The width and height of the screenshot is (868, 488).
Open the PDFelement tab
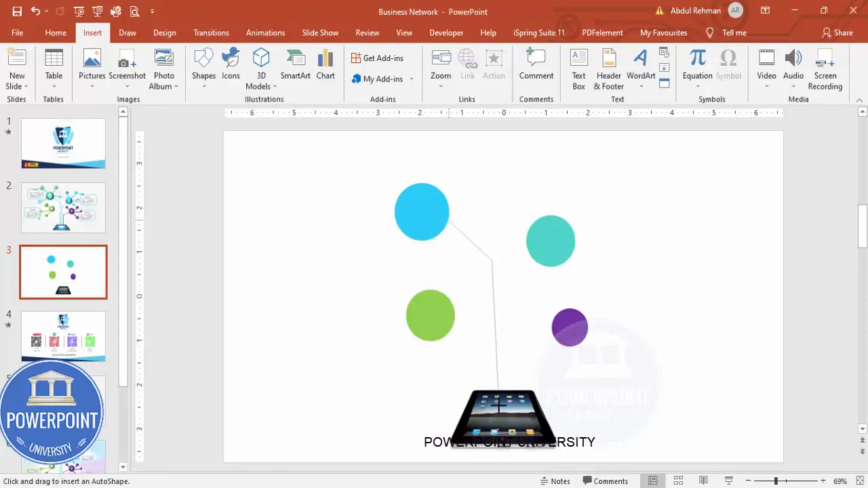602,33
